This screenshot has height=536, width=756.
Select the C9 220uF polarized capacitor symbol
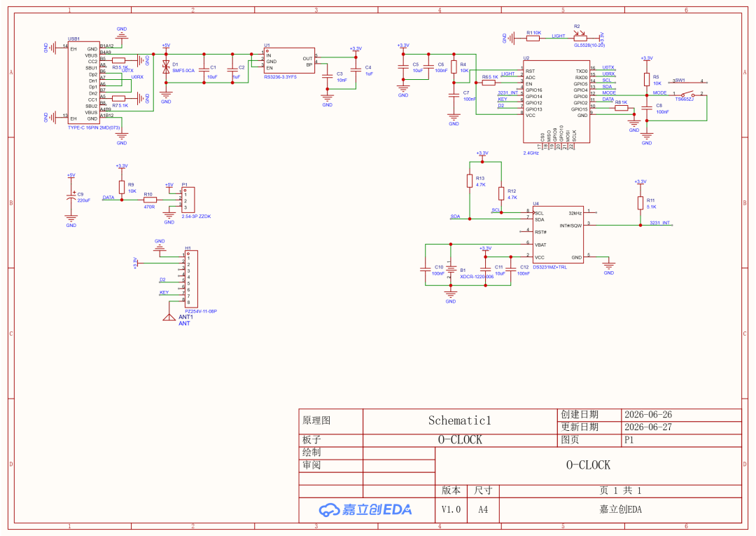pos(71,196)
